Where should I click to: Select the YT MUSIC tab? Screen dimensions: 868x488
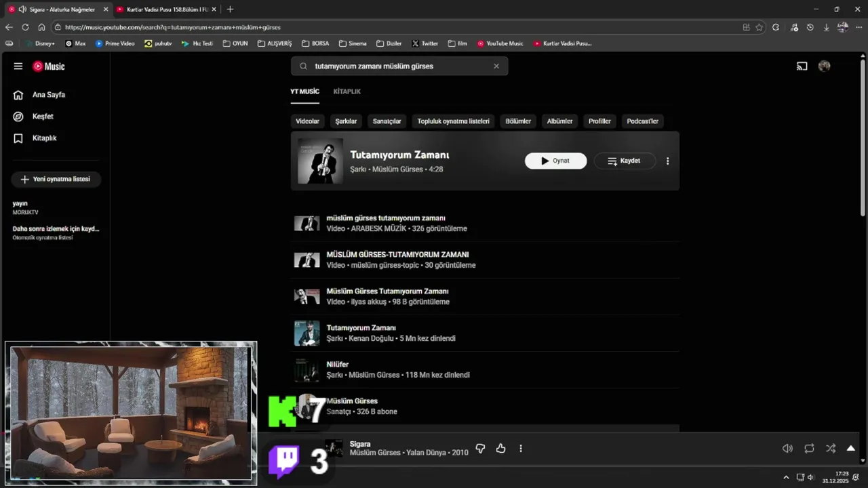click(x=304, y=91)
